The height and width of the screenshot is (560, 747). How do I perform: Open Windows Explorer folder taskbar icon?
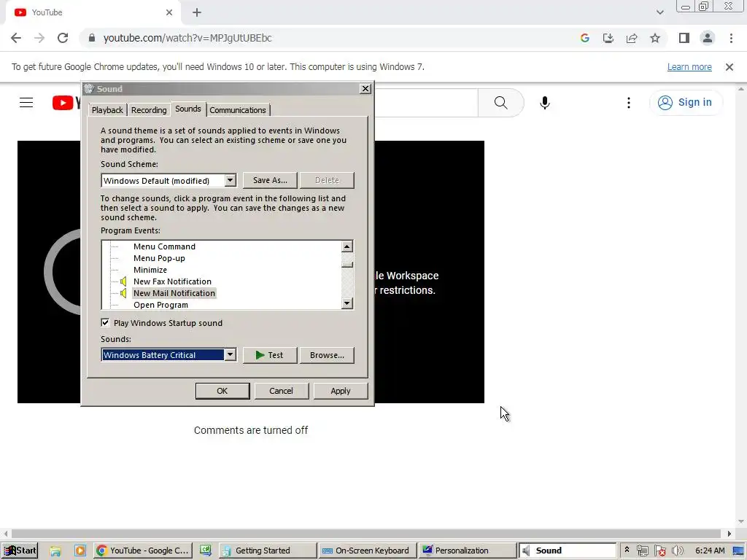55,551
